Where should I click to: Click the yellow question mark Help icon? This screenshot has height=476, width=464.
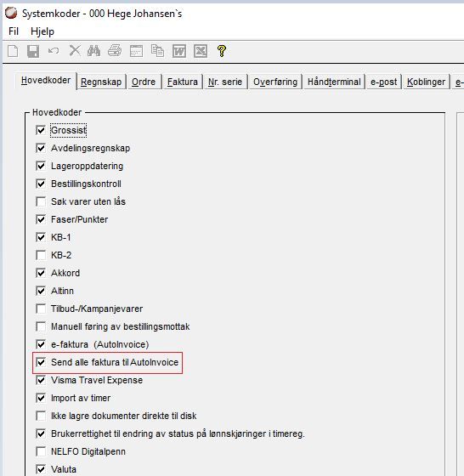pos(222,51)
